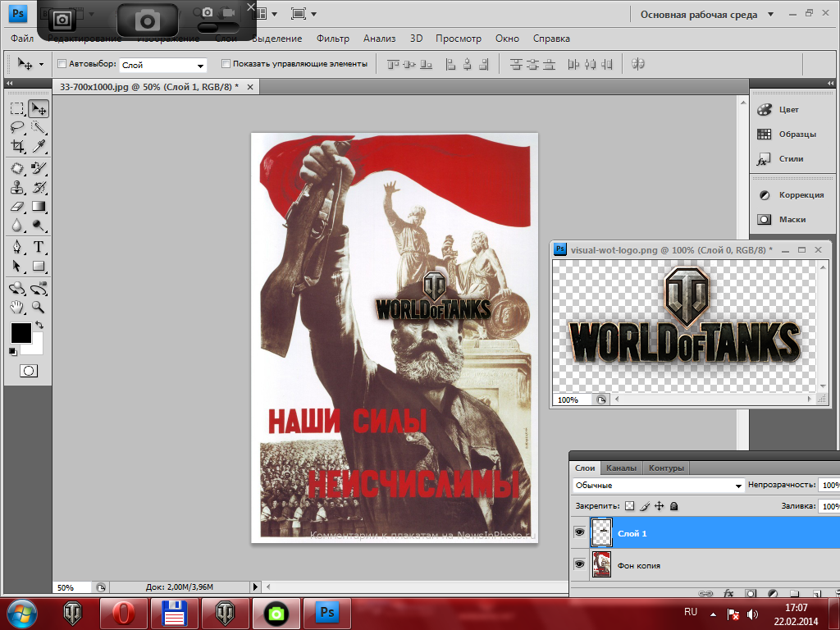This screenshot has height=630, width=840.
Task: Switch to the Контуры tab
Action: [666, 468]
